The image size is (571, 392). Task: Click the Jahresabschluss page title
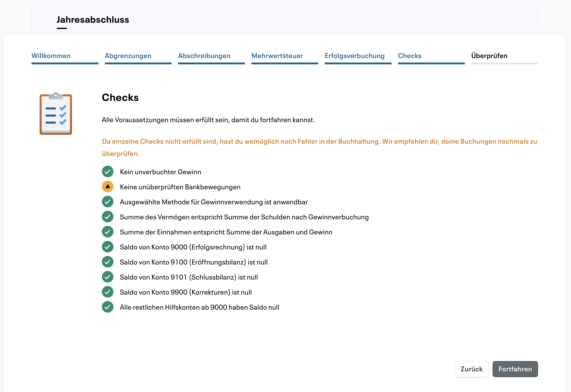click(93, 20)
